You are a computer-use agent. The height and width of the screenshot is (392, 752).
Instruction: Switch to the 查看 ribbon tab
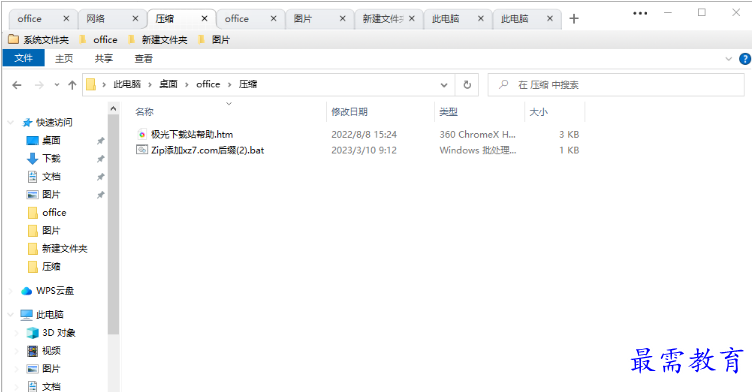coord(143,59)
